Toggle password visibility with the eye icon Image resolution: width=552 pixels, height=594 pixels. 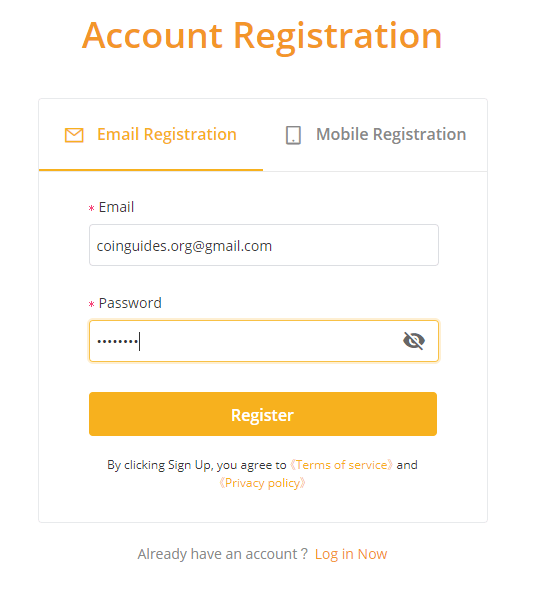pyautogui.click(x=414, y=341)
